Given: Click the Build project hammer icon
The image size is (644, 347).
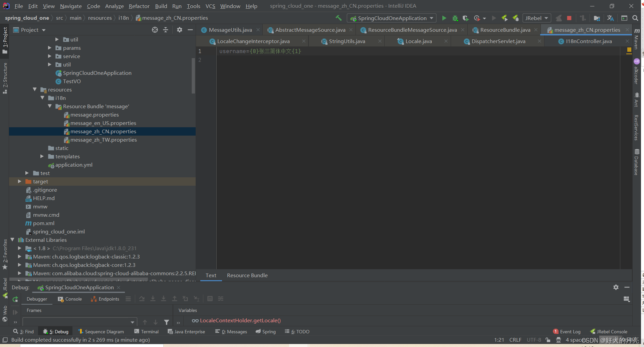Looking at the screenshot, I should click(339, 18).
